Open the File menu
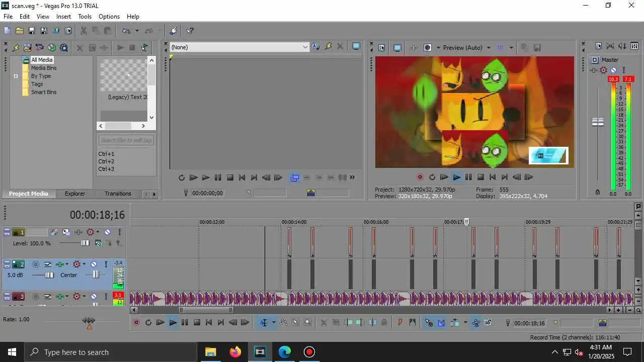This screenshot has width=644, height=362. (8, 17)
